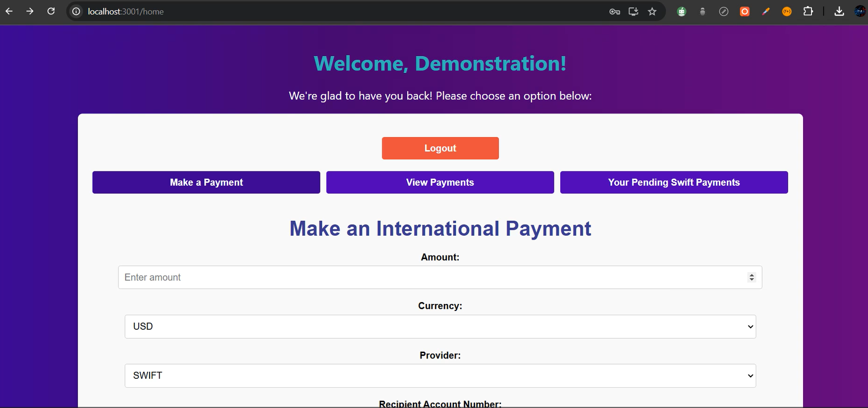Expand the Provider dropdown showing SWIFT
This screenshot has height=408, width=868.
pos(440,376)
